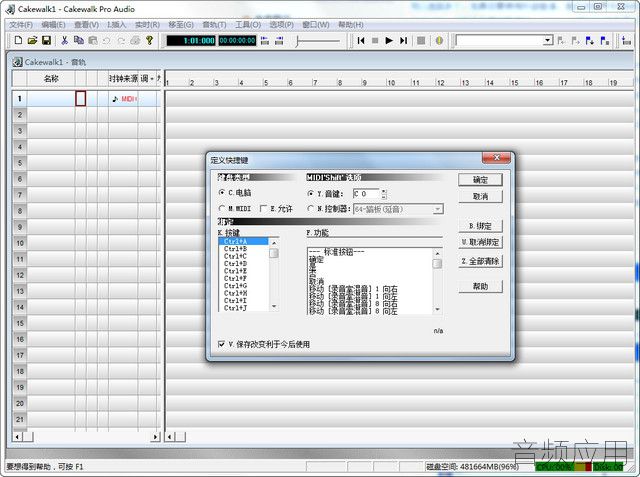640x477 pixels.
Task: Open the 实时(R) menu
Action: pos(147,25)
